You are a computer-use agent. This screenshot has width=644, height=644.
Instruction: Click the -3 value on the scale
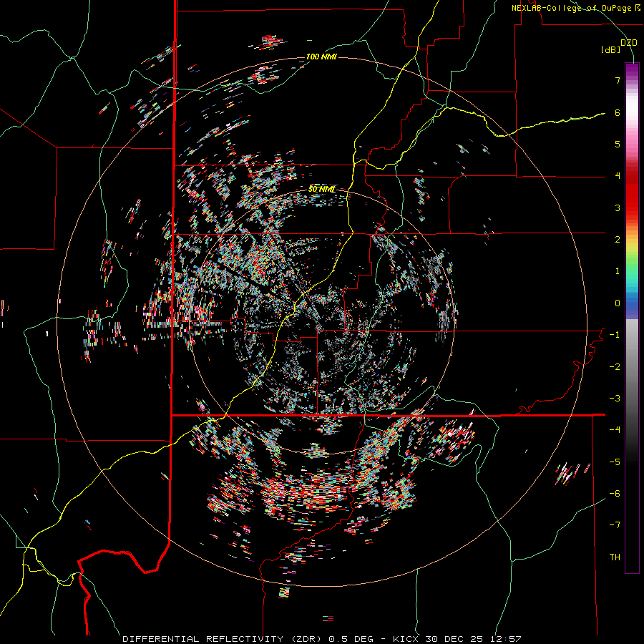[615, 399]
